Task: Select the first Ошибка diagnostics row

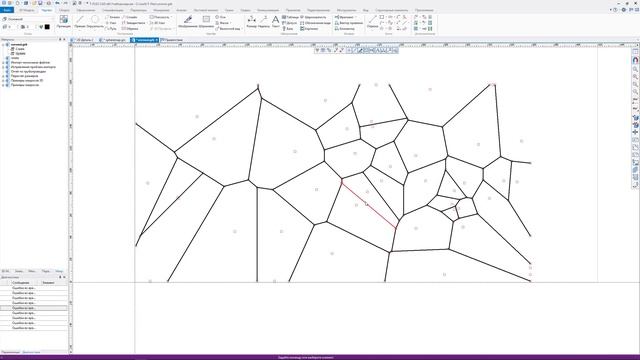Action: click(33, 288)
